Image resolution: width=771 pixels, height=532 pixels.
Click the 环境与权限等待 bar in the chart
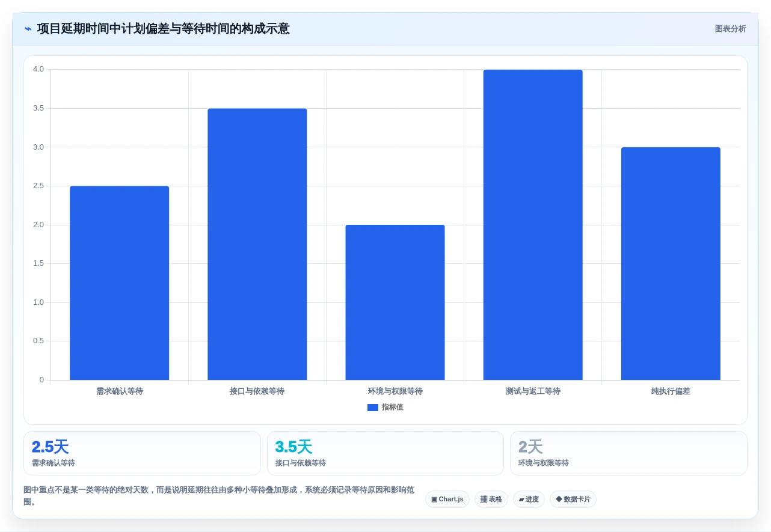click(395, 302)
